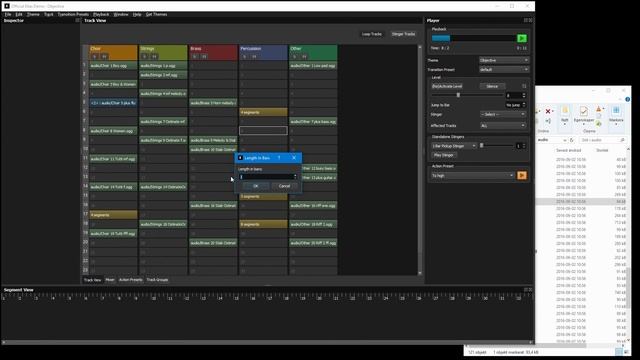Click the Jump to Bar spinner arrows
This screenshot has width=640, height=360.
point(524,105)
